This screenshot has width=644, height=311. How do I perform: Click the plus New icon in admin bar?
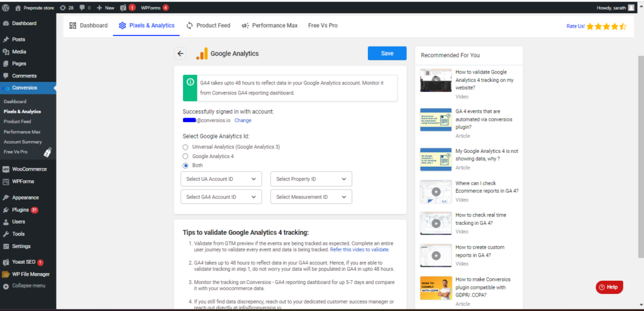point(99,8)
